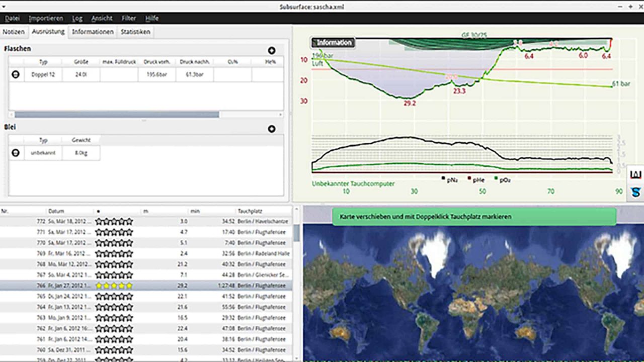Open the Ansicht menu
Viewport: 644px width, 362px height.
[x=101, y=18]
